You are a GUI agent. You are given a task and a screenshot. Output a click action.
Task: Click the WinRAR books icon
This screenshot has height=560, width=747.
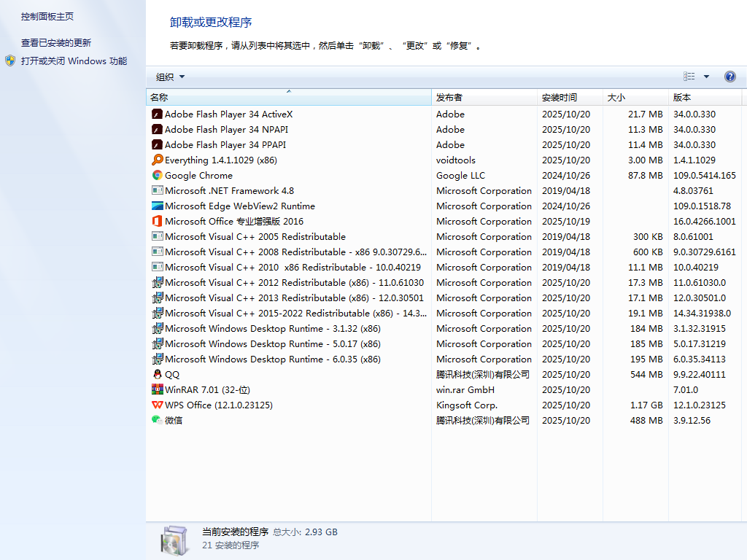(157, 389)
